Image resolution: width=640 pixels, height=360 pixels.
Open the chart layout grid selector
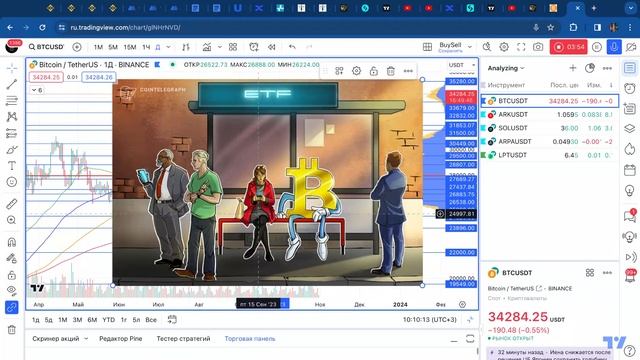click(427, 47)
